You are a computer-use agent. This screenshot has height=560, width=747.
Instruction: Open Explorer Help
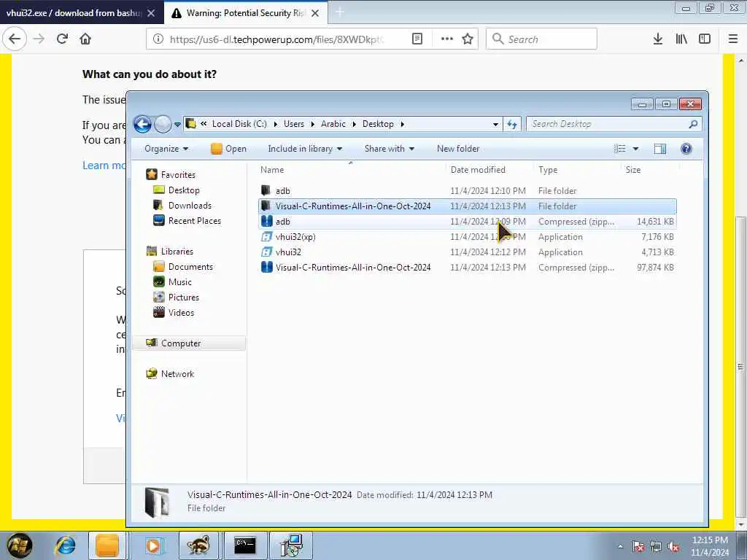[686, 149]
